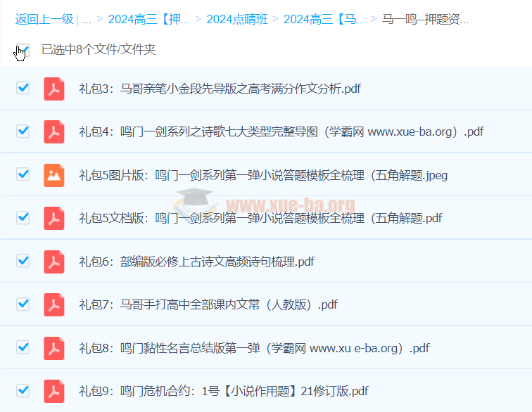Click the PDF icon for 礼包5文档版
Image resolution: width=532 pixels, height=412 pixels.
pos(54,218)
